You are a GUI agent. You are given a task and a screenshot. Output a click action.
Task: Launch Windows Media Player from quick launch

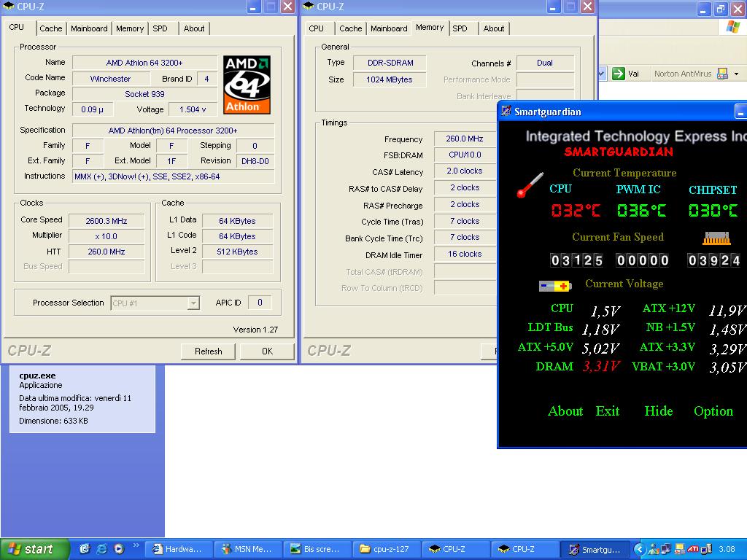tap(119, 549)
